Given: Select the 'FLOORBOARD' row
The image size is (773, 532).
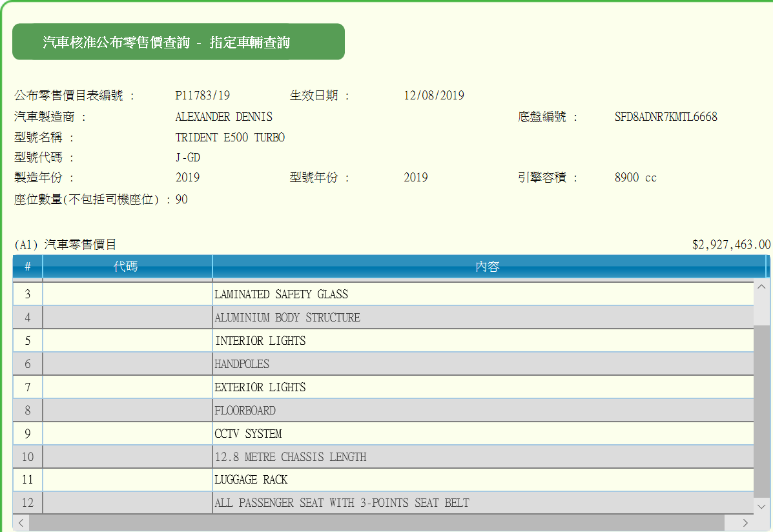Looking at the screenshot, I should pos(384,410).
